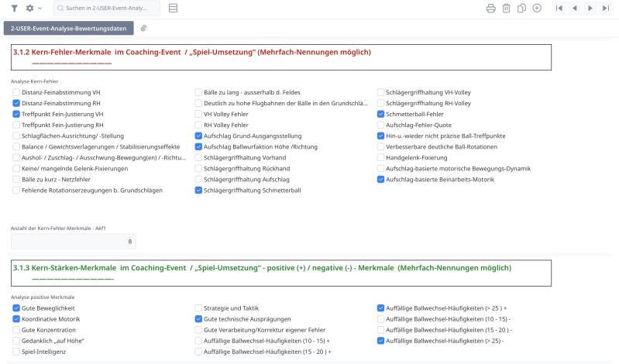This screenshot has width=619, height=364.
Task: Select the 2-USER-Event-Analyse-Bewertungsdaten tab
Action: (x=69, y=29)
